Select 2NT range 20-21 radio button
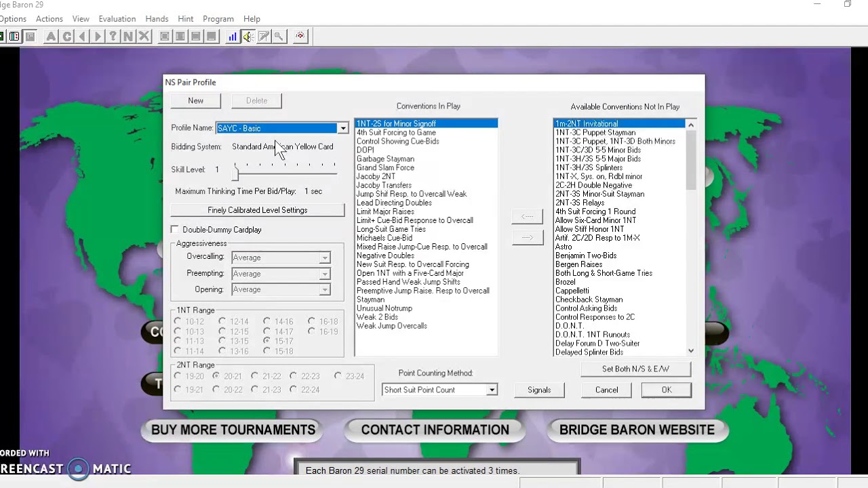This screenshot has width=868, height=488. click(x=216, y=375)
